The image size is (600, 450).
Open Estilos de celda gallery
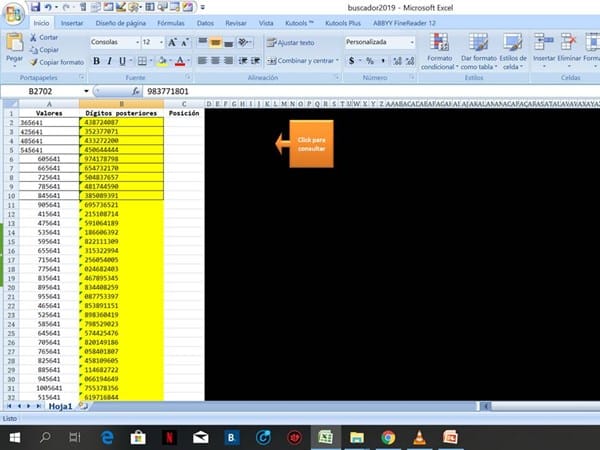click(x=513, y=51)
